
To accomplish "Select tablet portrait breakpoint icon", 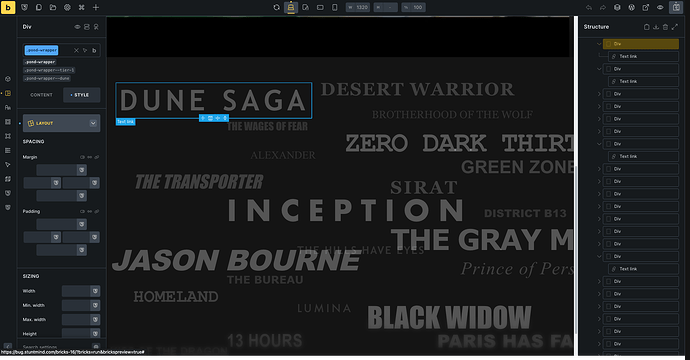I will tap(305, 7).
